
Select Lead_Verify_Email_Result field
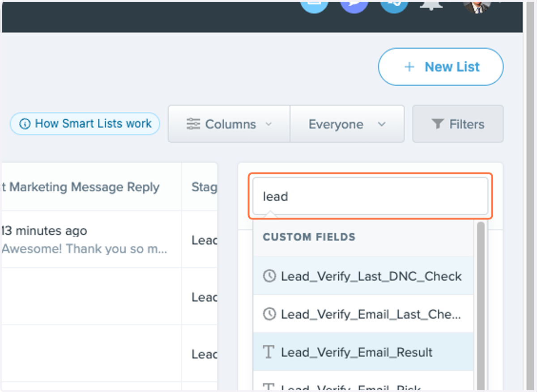tap(363, 352)
